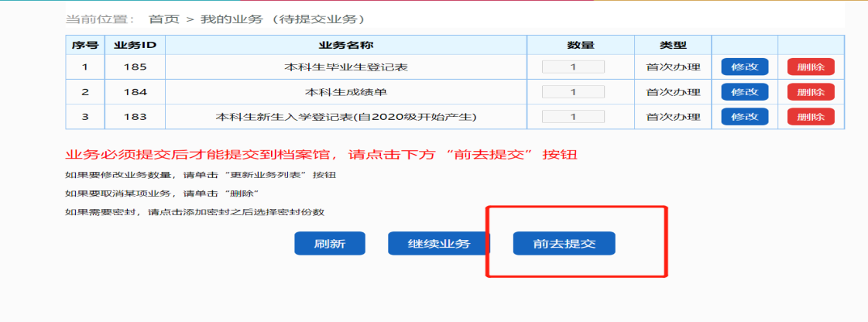The height and width of the screenshot is (322, 868).
Task: Click the 继续业务 button
Action: tap(439, 243)
